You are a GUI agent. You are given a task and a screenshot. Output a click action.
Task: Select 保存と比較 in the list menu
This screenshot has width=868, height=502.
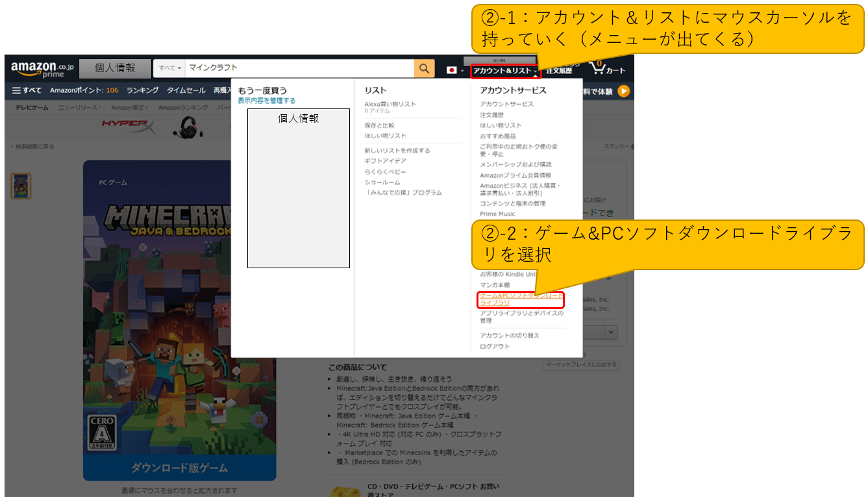(x=379, y=125)
